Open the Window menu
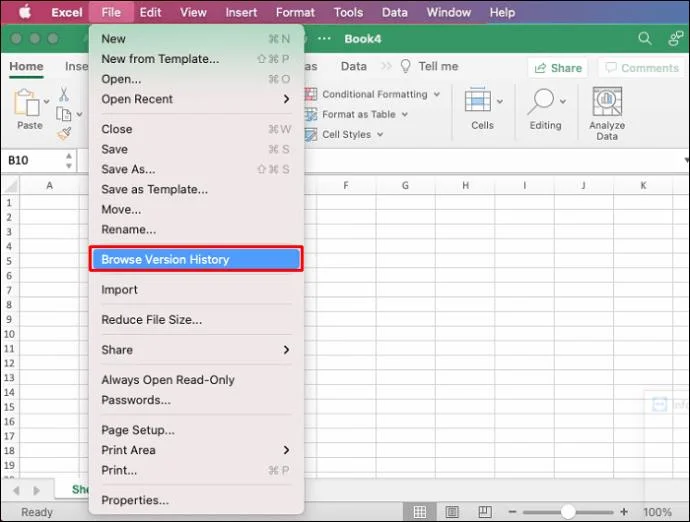The width and height of the screenshot is (690, 522). coord(448,12)
